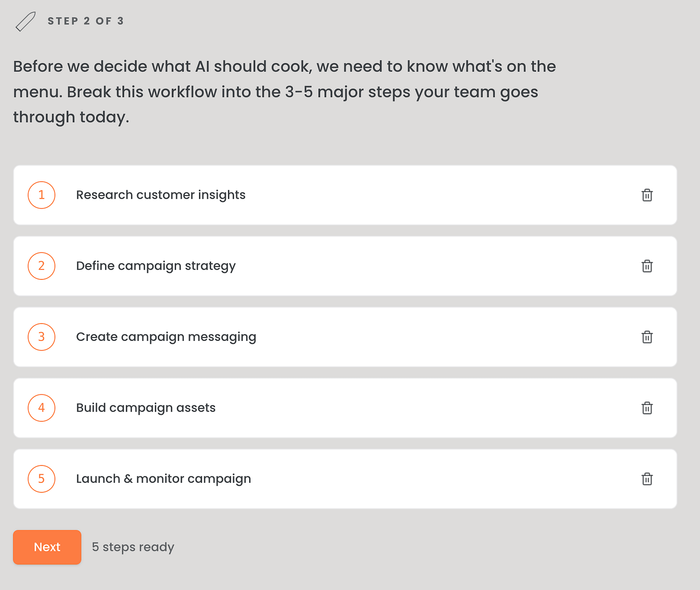
Task: Click the 5 steps ready status text
Action: (x=133, y=547)
